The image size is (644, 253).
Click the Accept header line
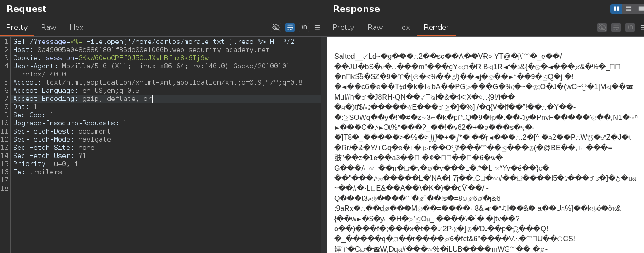[x=158, y=82]
